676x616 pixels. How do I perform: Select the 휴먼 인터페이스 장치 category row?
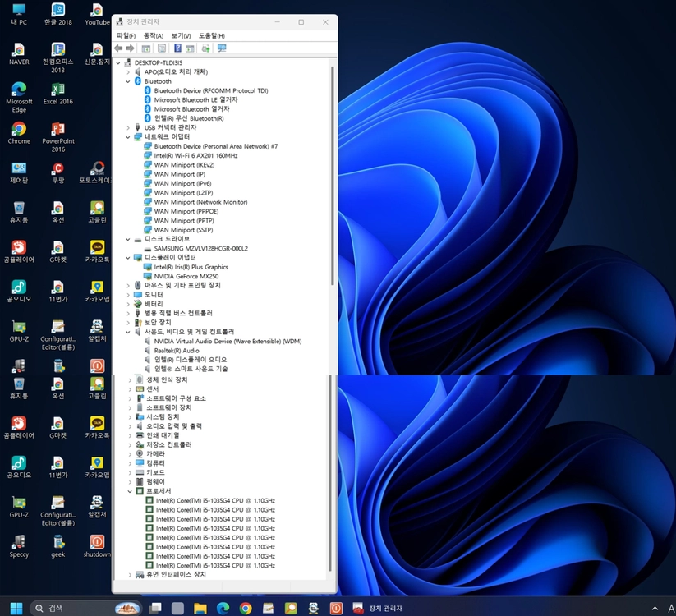pos(176,575)
